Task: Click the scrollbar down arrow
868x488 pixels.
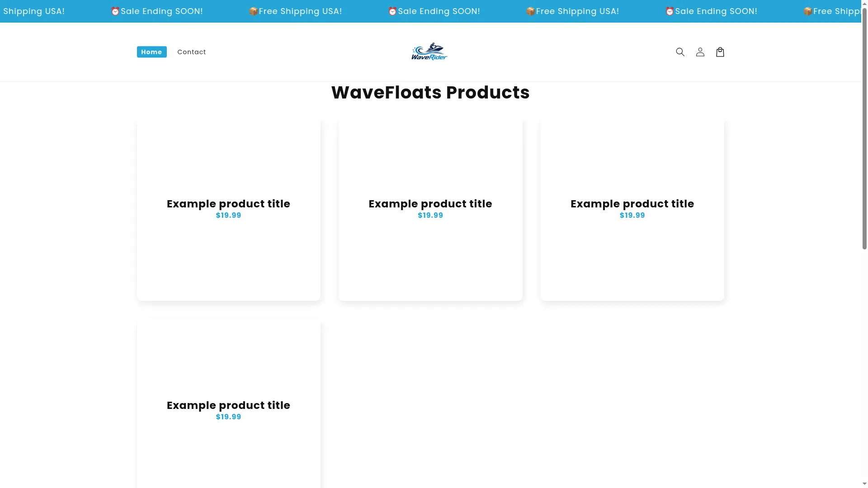Action: 864,484
